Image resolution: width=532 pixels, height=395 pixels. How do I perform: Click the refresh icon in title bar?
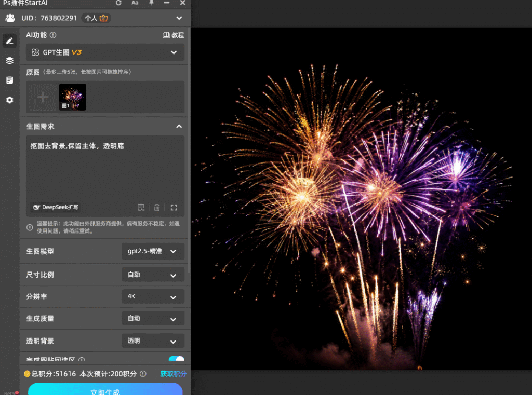(118, 3)
